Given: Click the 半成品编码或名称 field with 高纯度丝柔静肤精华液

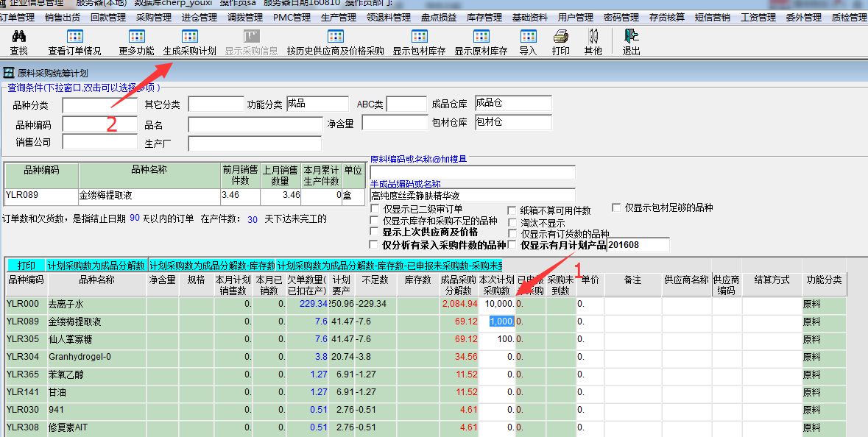Looking at the screenshot, I should tap(473, 195).
